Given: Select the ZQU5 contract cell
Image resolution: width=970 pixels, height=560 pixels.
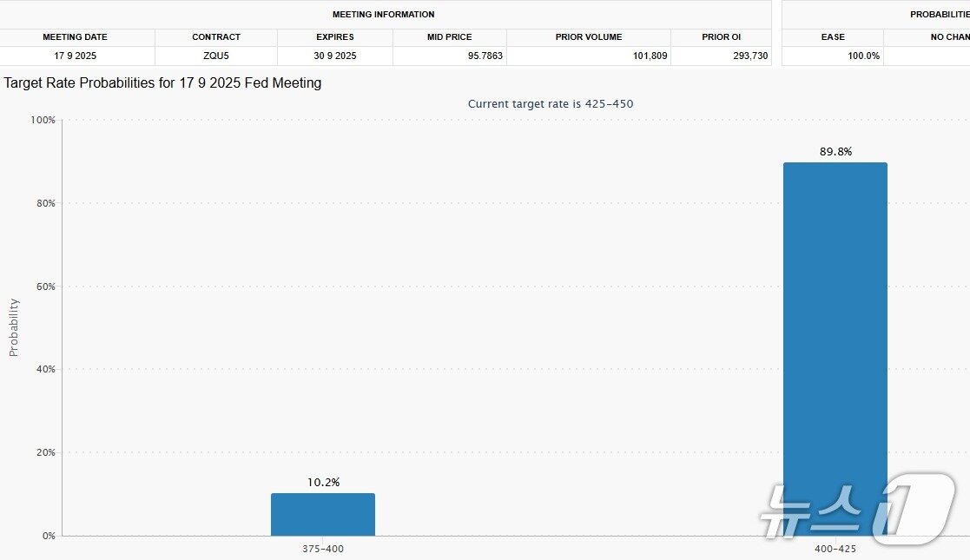Looking at the screenshot, I should click(x=216, y=56).
